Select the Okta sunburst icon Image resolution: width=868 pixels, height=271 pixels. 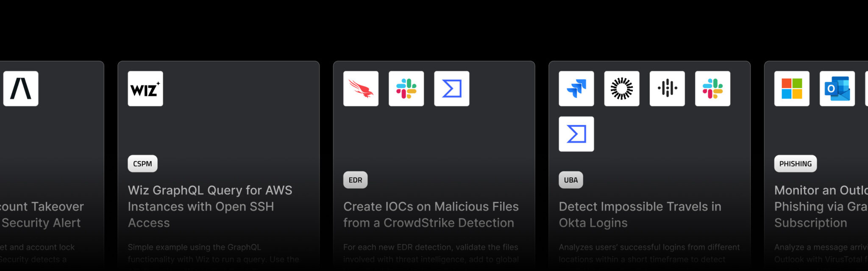click(621, 88)
